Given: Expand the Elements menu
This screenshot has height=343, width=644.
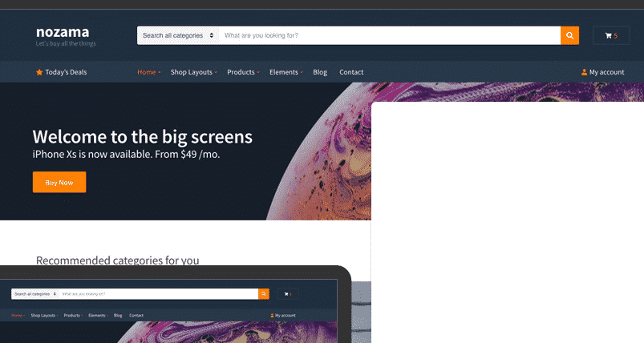Looking at the screenshot, I should (x=286, y=72).
